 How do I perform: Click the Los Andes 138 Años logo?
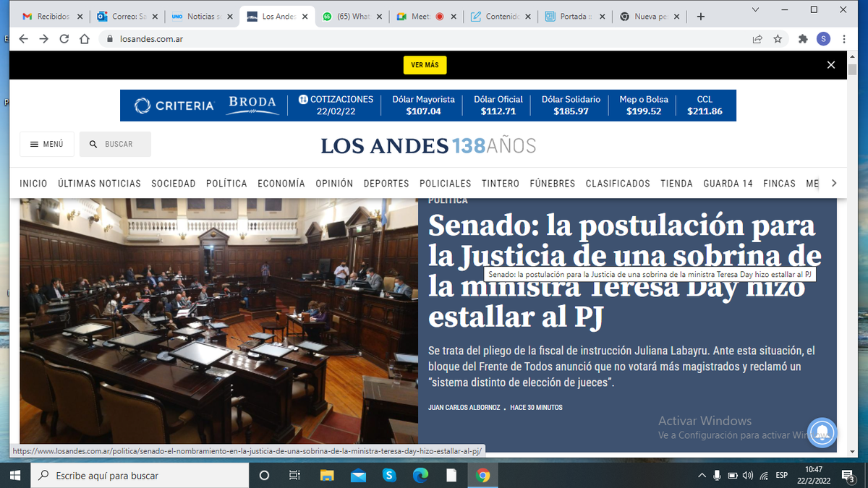point(428,146)
